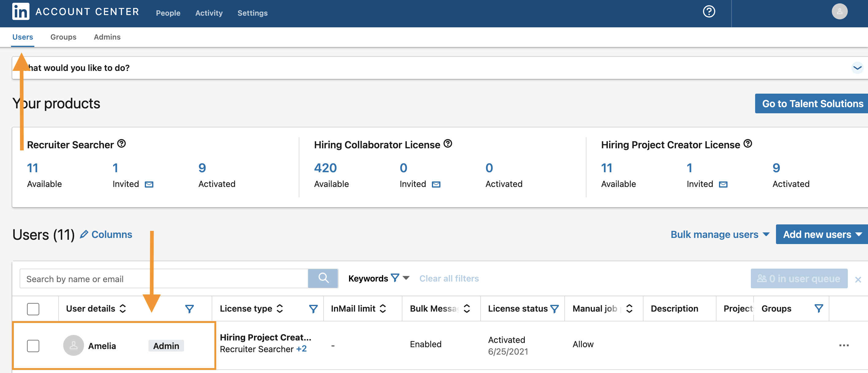
Task: Click Recruiter Searcher 9 Activated count
Action: click(202, 168)
